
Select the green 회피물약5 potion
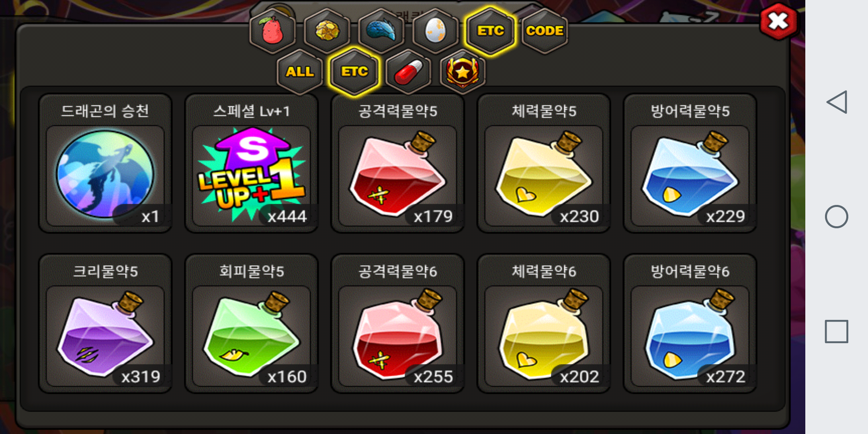tap(252, 323)
